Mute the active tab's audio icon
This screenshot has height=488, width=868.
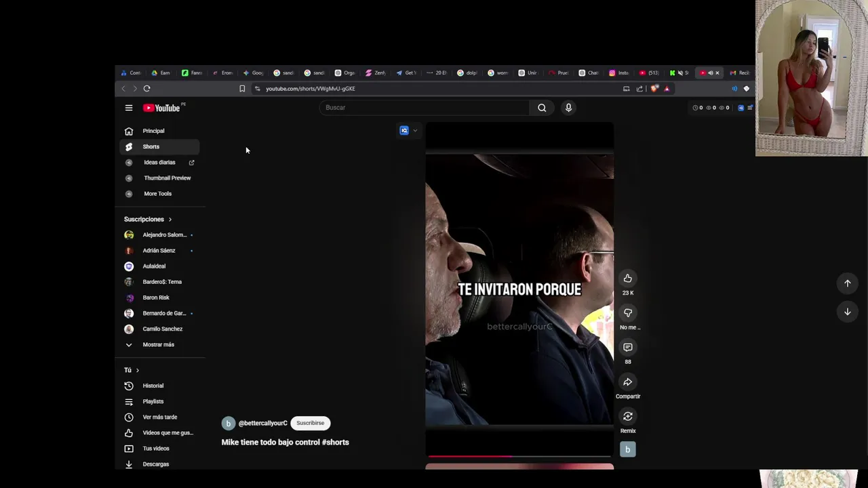[710, 73]
